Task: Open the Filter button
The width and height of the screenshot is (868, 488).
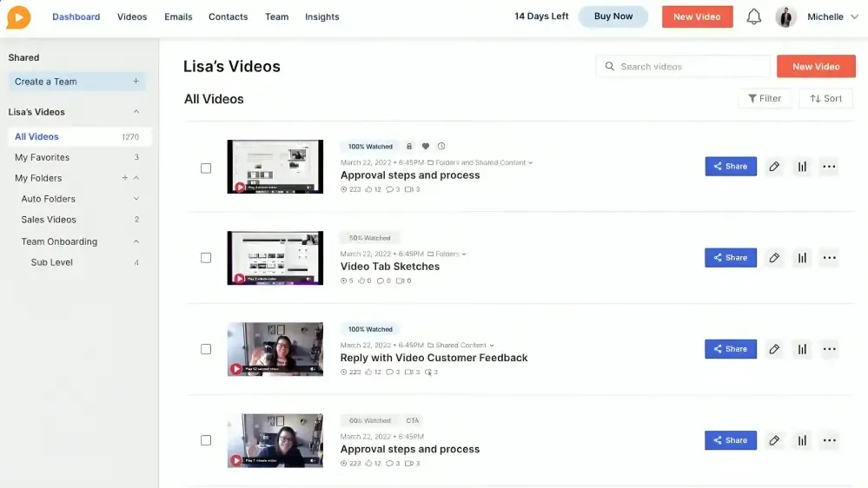Action: coord(765,98)
